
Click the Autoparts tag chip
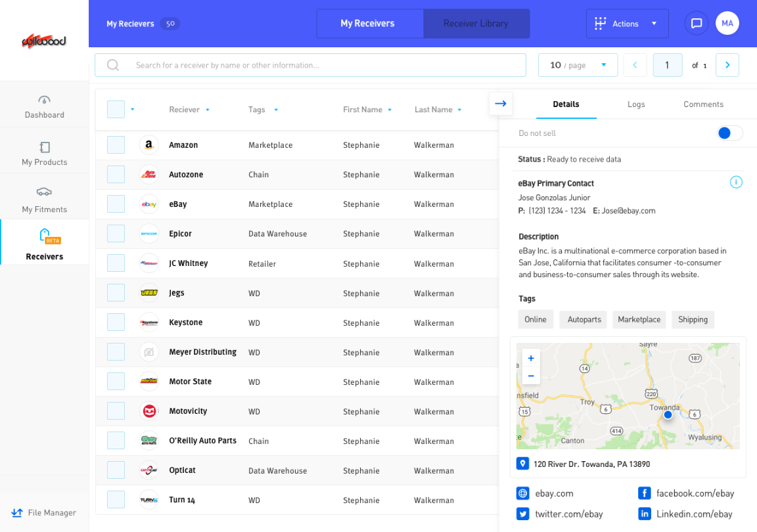click(584, 320)
